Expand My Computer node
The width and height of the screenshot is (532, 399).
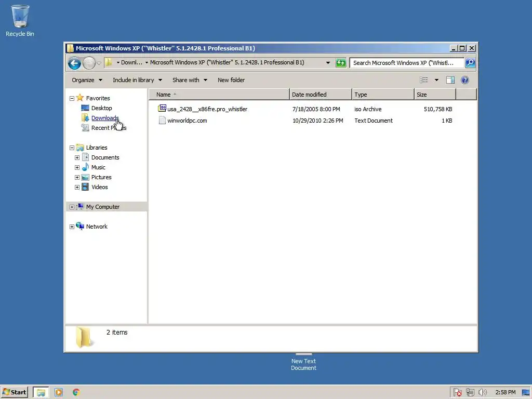tap(72, 207)
